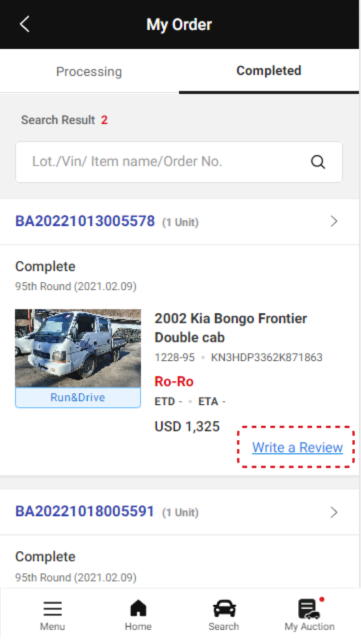Viewport: 361px width, 644px height.
Task: Tap the Run&Drive badge under the photo
Action: 78,397
